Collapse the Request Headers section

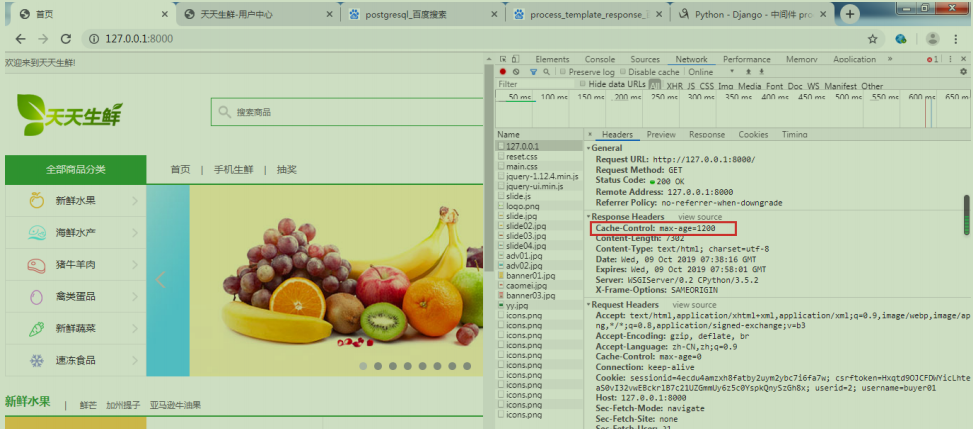pyautogui.click(x=588, y=305)
